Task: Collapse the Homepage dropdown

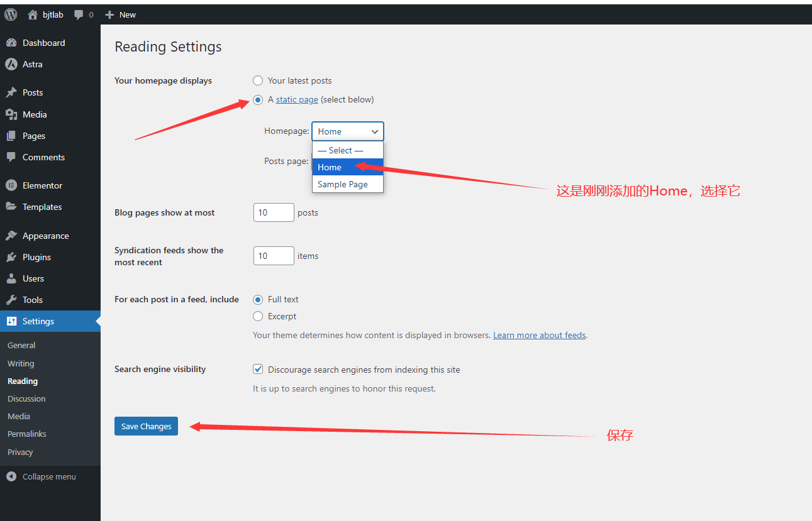Action: 348,131
